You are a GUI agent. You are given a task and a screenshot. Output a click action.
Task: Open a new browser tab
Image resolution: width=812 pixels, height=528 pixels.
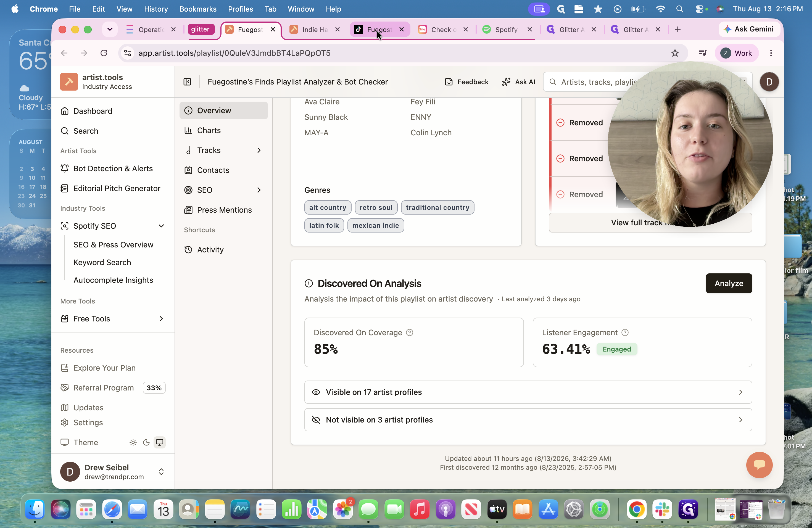click(x=677, y=30)
